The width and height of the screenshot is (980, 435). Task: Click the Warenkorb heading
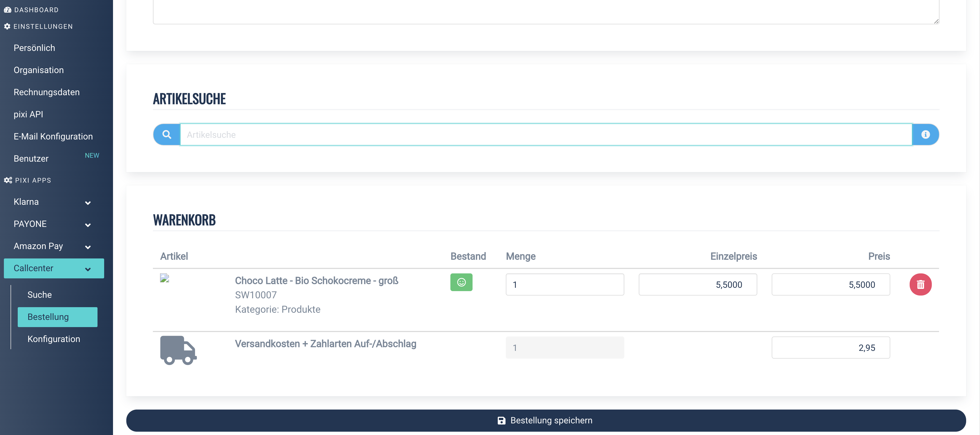point(184,220)
